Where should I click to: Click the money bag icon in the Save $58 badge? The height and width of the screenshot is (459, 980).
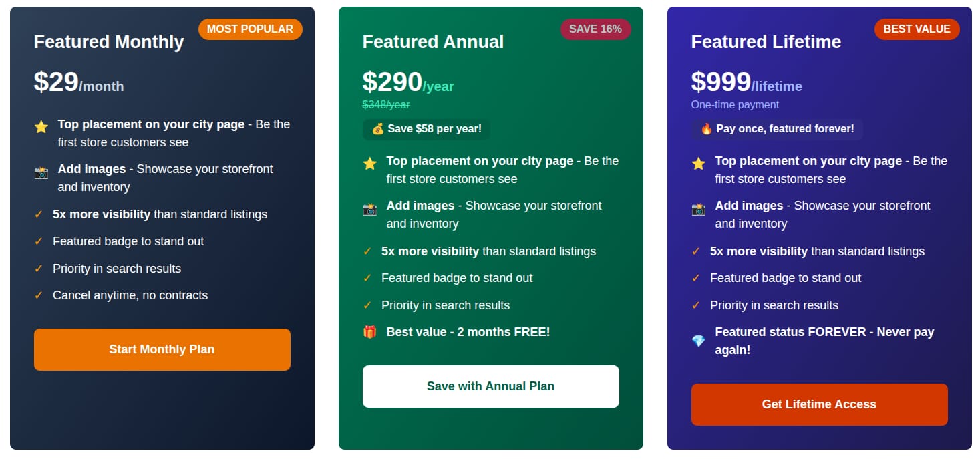point(378,128)
